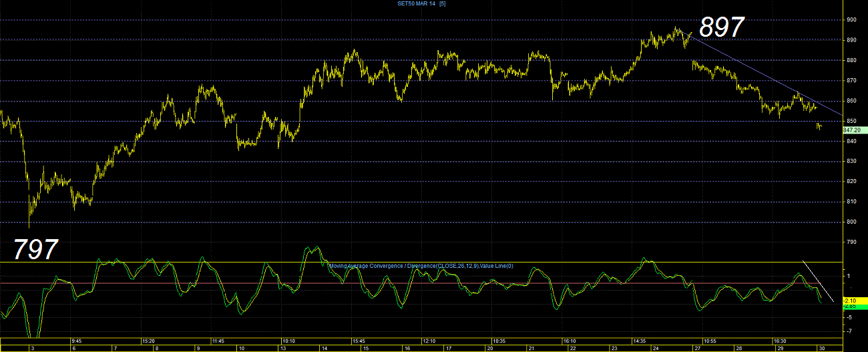Click the 800 price axis label

[851, 222]
